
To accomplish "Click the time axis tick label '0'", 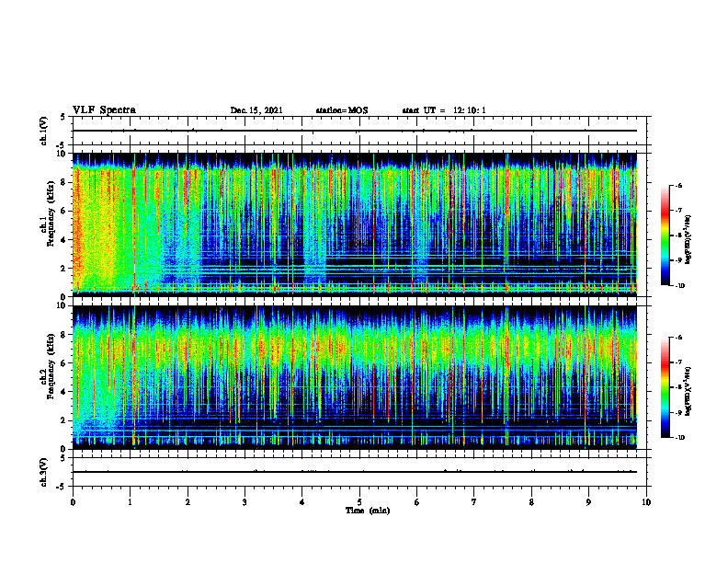I will 73,502.
